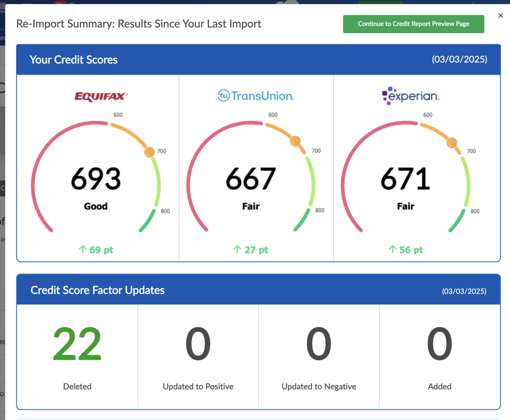This screenshot has height=420, width=510.
Task: Click the Equifax logo
Action: click(101, 96)
